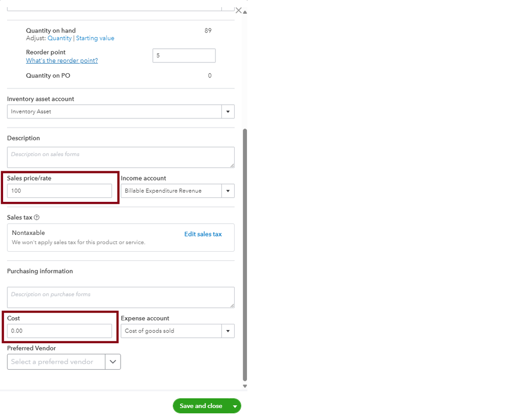508x420 pixels.
Task: Focus the Reorder point input field
Action: (184, 56)
